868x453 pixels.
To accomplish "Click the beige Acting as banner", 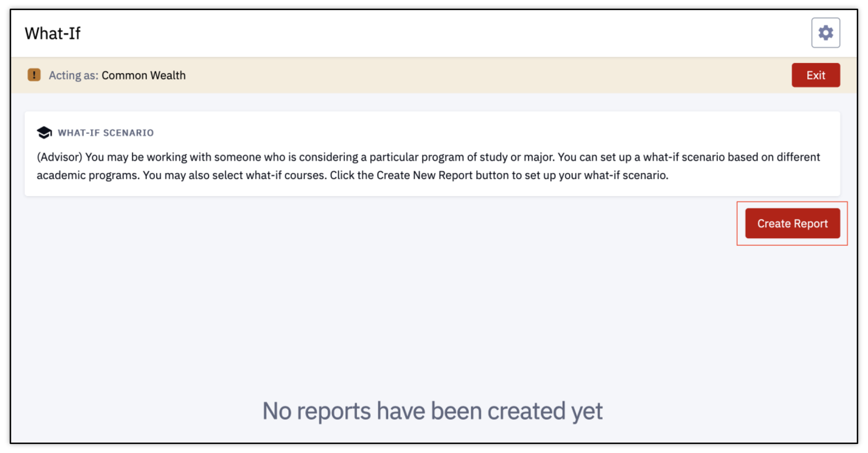I will click(x=434, y=75).
